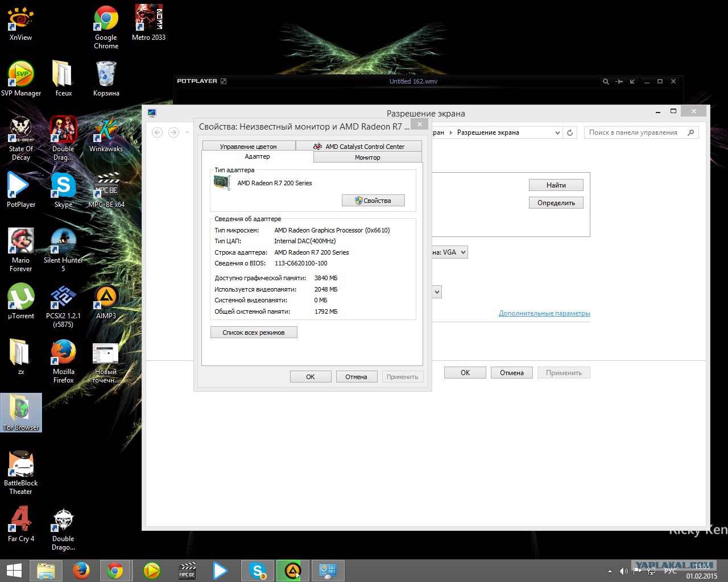
Task: Click the Поиск в панели управления search field
Action: tap(641, 132)
